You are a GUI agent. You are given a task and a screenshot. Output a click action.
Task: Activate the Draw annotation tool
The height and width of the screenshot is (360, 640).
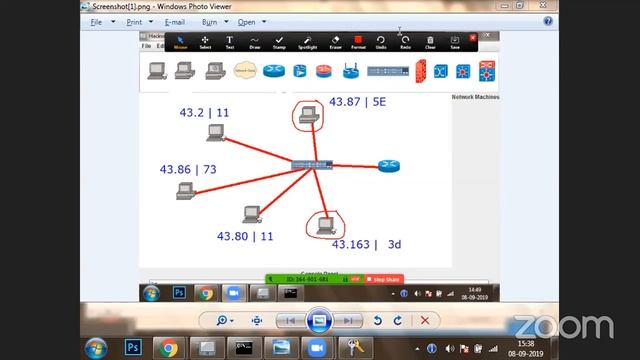tap(255, 42)
